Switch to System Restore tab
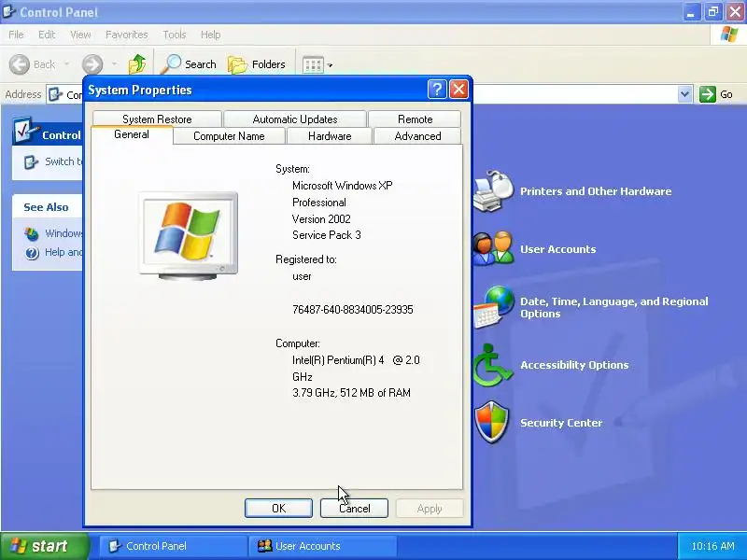The width and height of the screenshot is (747, 560). (157, 119)
